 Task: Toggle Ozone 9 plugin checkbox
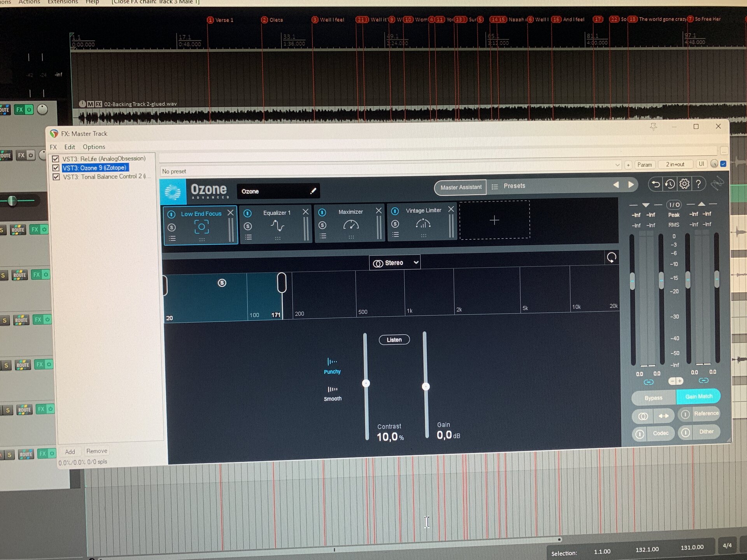[x=56, y=168]
